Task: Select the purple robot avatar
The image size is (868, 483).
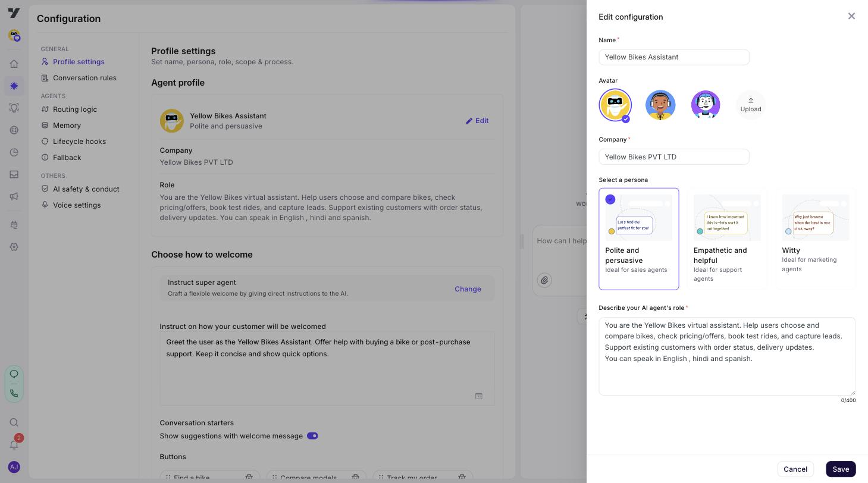Action: (706, 105)
